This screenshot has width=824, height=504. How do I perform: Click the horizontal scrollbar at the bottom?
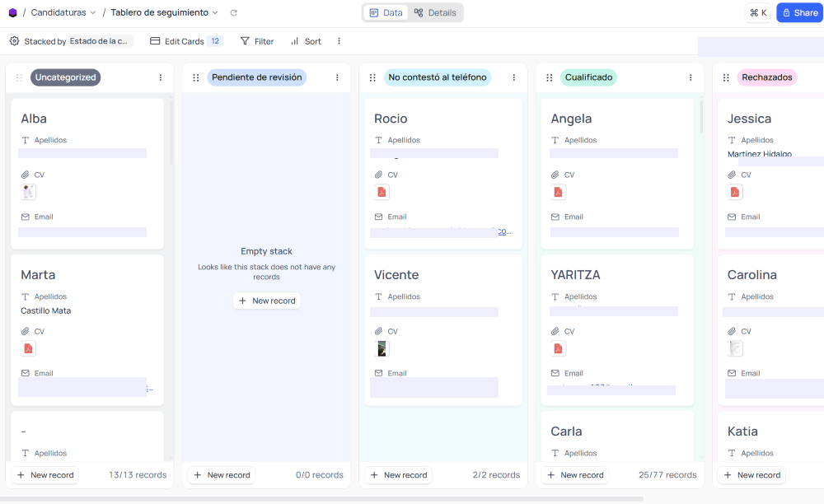point(321,499)
